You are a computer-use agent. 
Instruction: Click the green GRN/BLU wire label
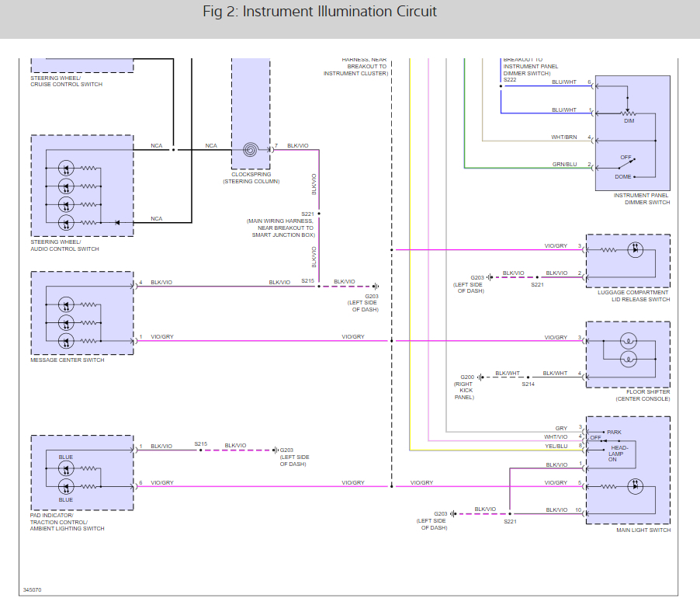pos(565,165)
